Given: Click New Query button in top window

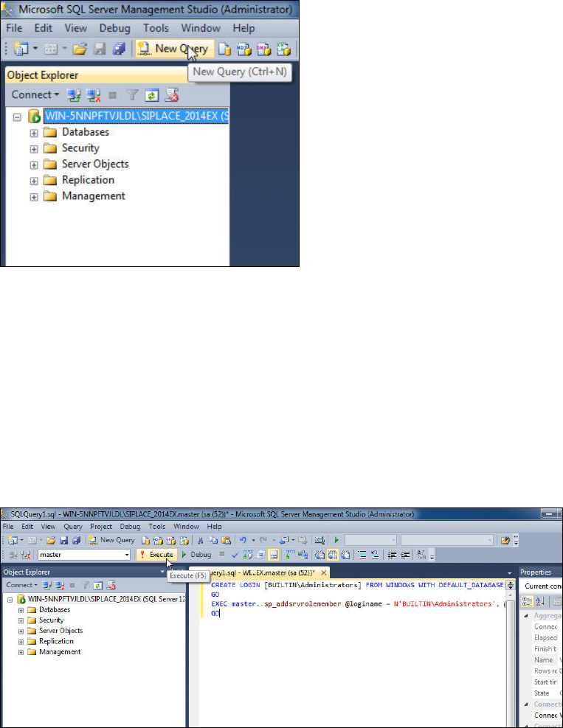Looking at the screenshot, I should click(174, 49).
